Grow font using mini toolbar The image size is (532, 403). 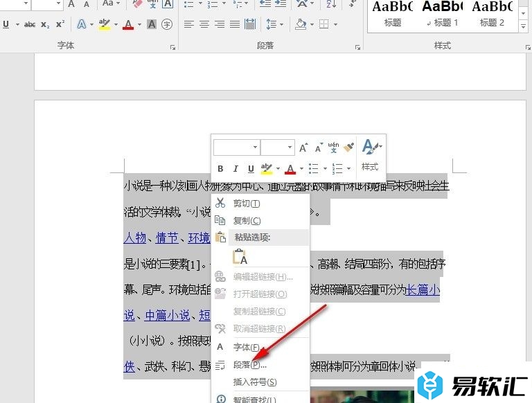(x=303, y=147)
